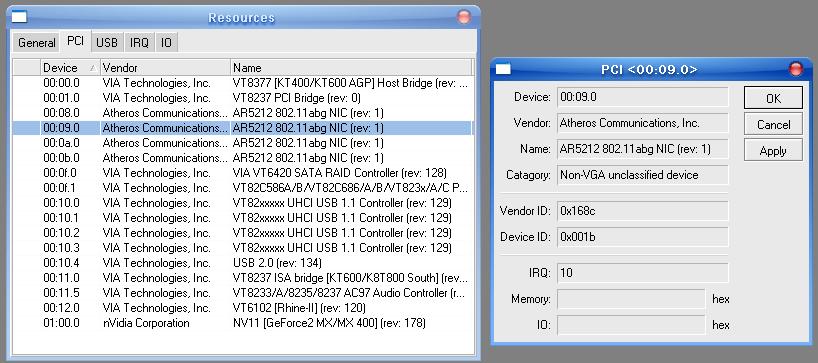Select row 00:10.4 USB 2.0
818x363 pixels.
(243, 263)
